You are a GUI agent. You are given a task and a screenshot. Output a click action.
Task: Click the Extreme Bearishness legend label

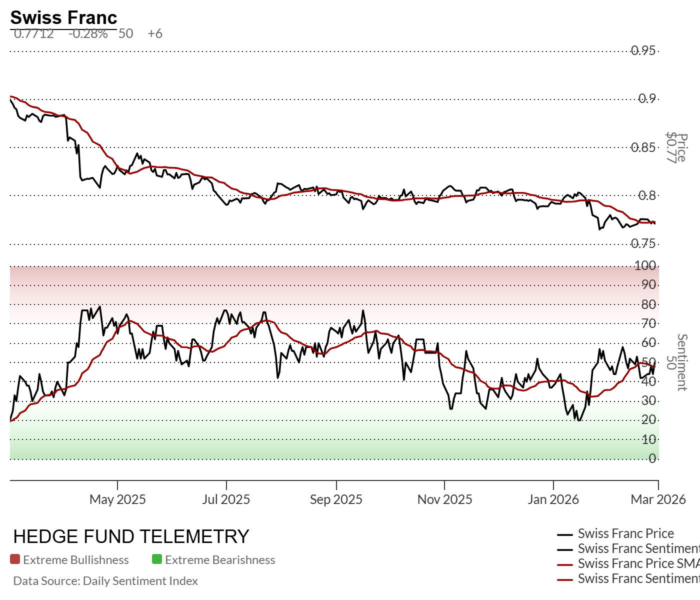pos(220,560)
